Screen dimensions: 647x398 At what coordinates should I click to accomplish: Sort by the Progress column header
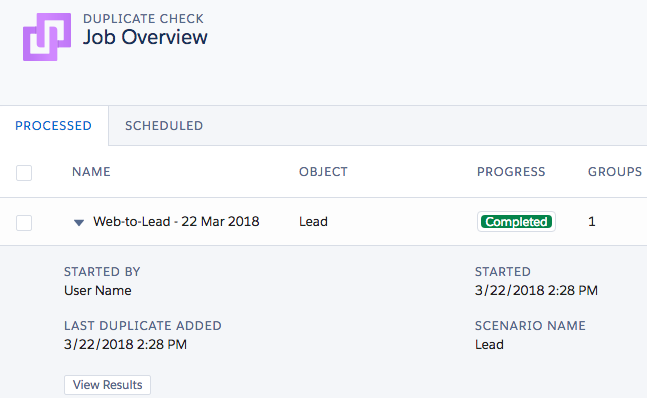[511, 172]
